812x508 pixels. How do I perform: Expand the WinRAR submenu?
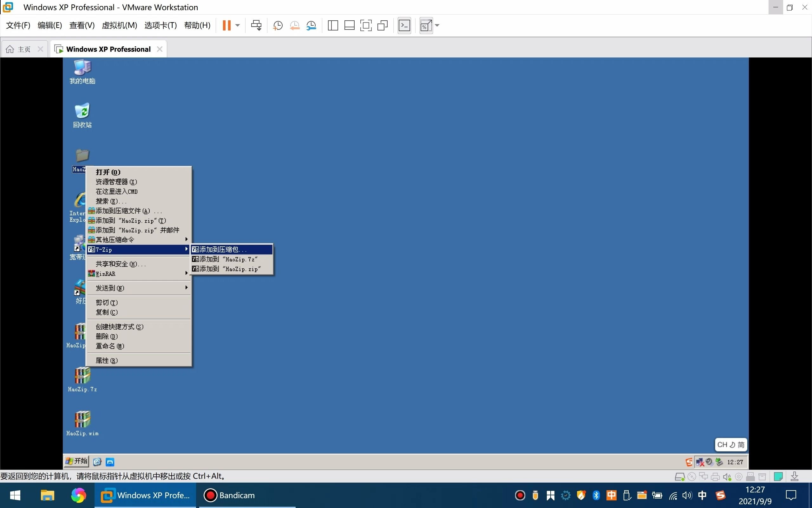(x=139, y=273)
